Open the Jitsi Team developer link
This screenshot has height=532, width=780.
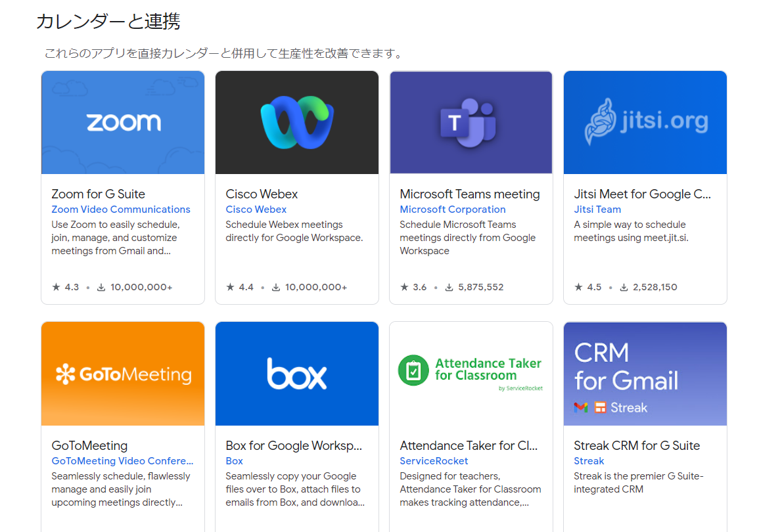[x=597, y=210]
